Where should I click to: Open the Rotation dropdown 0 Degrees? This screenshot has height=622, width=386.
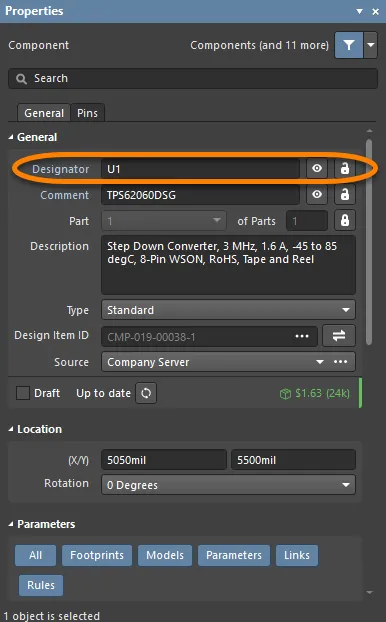point(228,485)
